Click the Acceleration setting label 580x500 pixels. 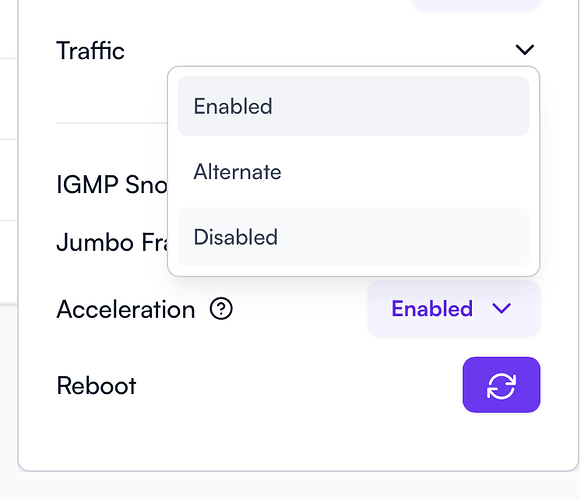[126, 309]
